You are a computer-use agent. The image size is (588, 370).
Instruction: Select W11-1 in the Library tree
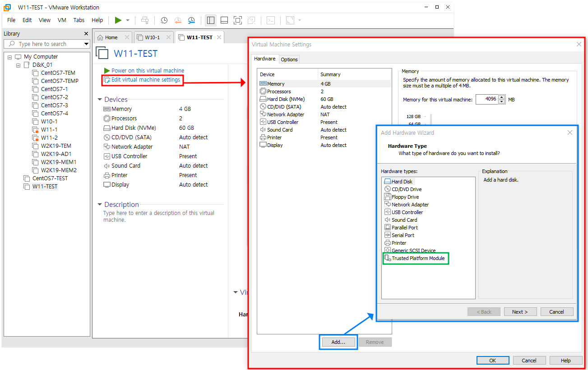pos(49,130)
